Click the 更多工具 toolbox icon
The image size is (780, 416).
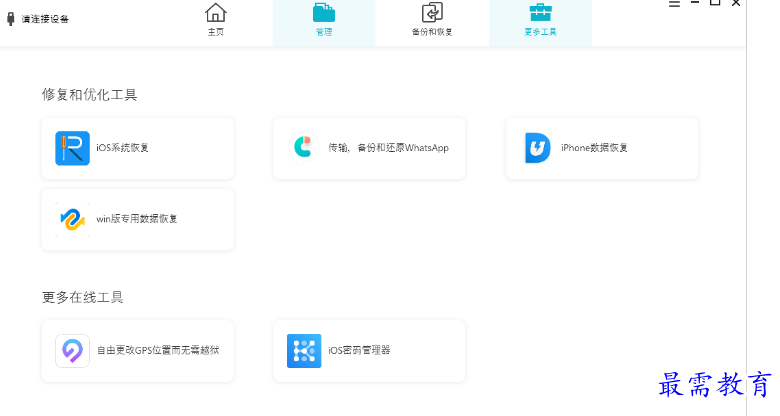(x=540, y=13)
